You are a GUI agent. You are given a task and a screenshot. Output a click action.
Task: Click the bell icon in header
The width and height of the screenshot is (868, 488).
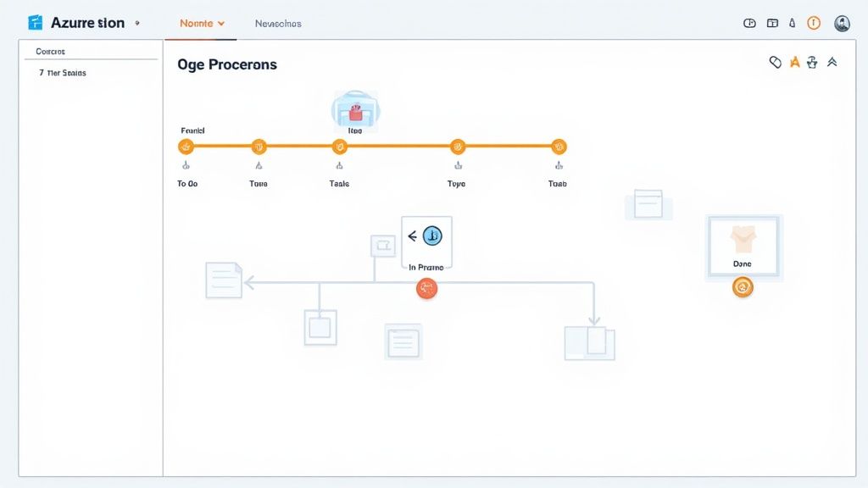click(793, 24)
